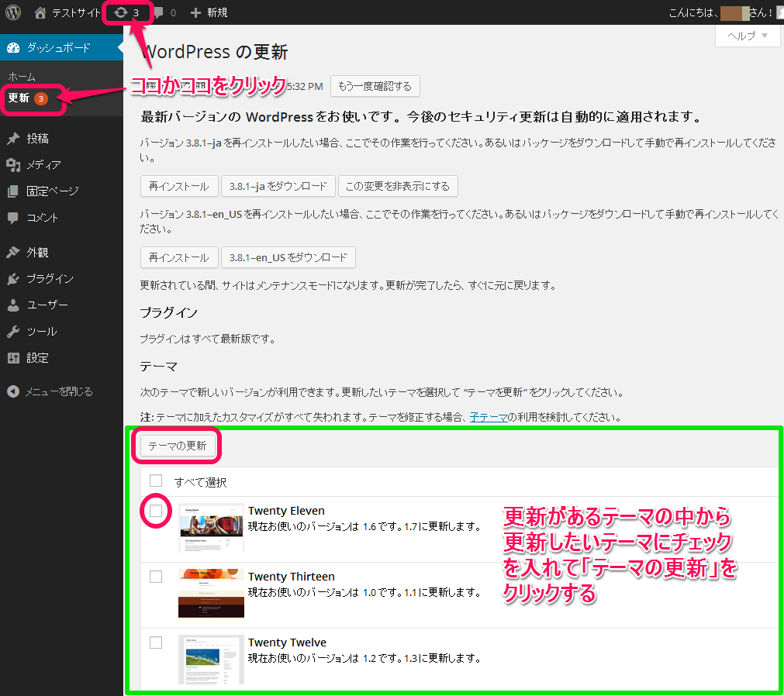Click 再インストール for version 3.8.1-ja
This screenshot has height=696, width=784.
(179, 186)
